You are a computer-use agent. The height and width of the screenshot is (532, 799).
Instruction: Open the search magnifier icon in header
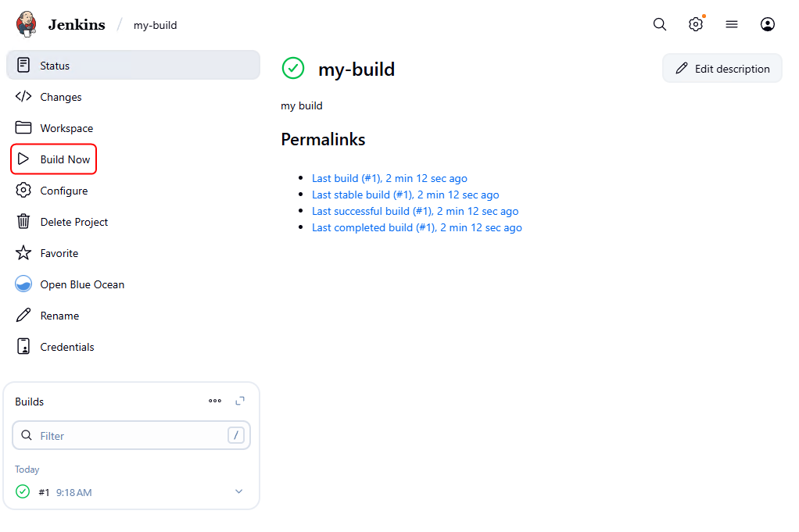[660, 24]
